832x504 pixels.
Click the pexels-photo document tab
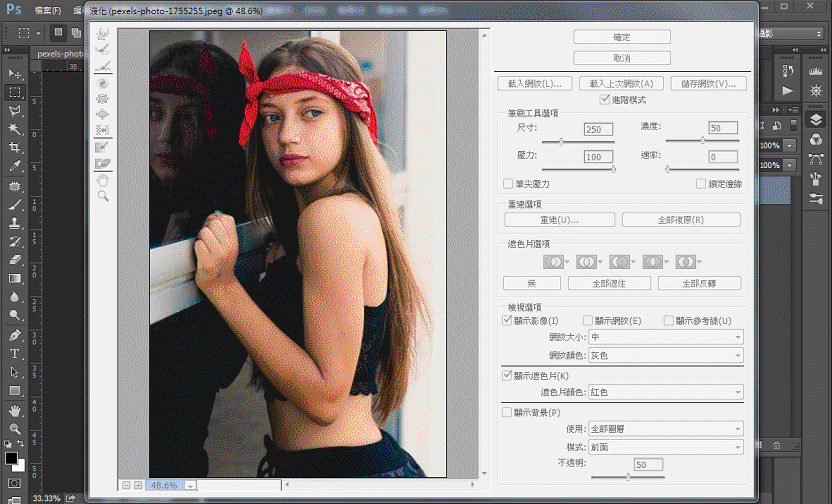[x=60, y=54]
